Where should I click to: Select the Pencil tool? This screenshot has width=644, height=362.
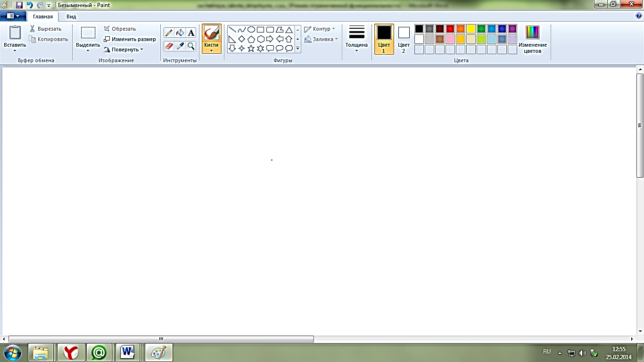point(169,33)
